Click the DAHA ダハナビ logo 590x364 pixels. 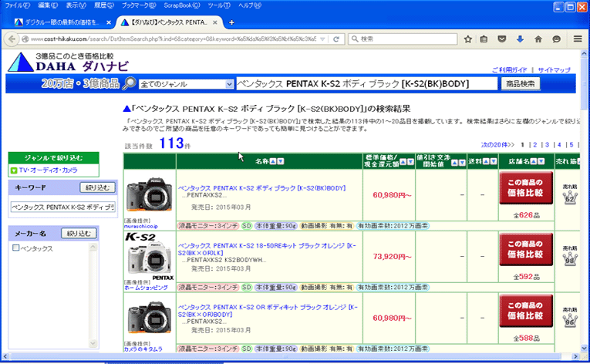pos(69,62)
